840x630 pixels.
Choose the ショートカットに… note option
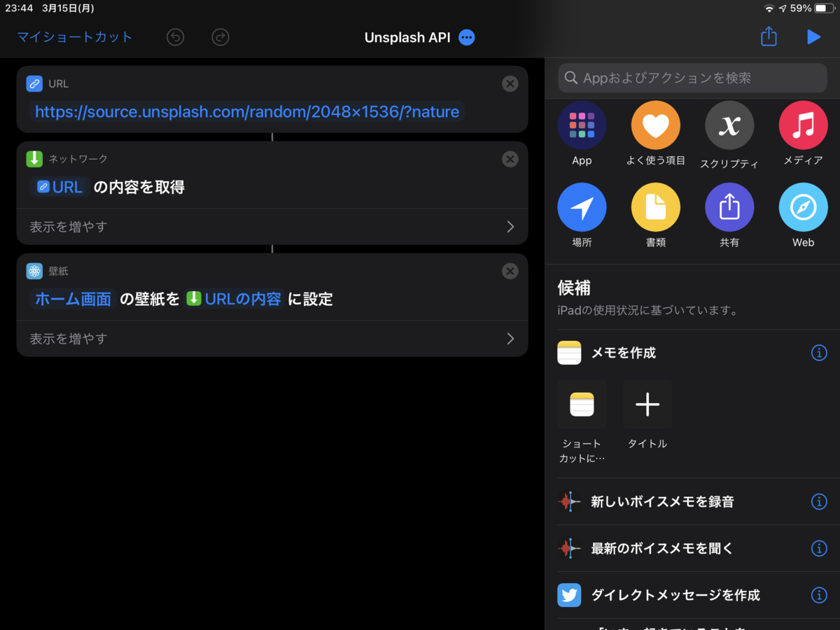582,422
